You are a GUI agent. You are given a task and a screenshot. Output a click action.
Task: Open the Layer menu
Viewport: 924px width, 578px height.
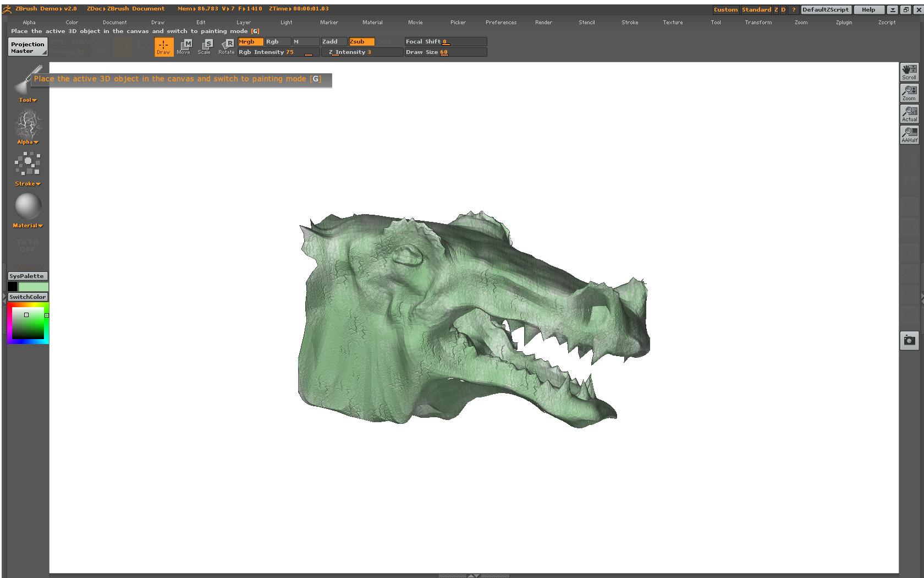click(244, 23)
